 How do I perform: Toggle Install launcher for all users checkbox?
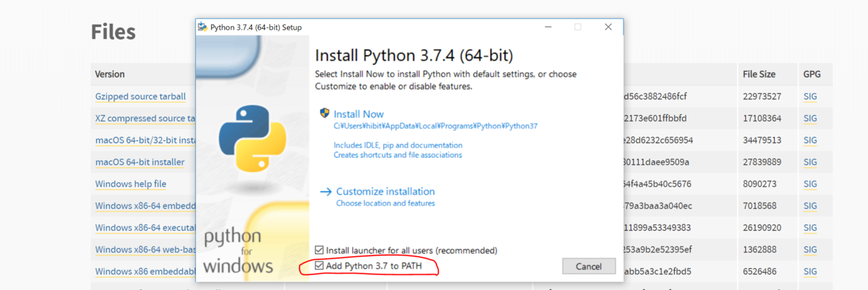point(320,250)
